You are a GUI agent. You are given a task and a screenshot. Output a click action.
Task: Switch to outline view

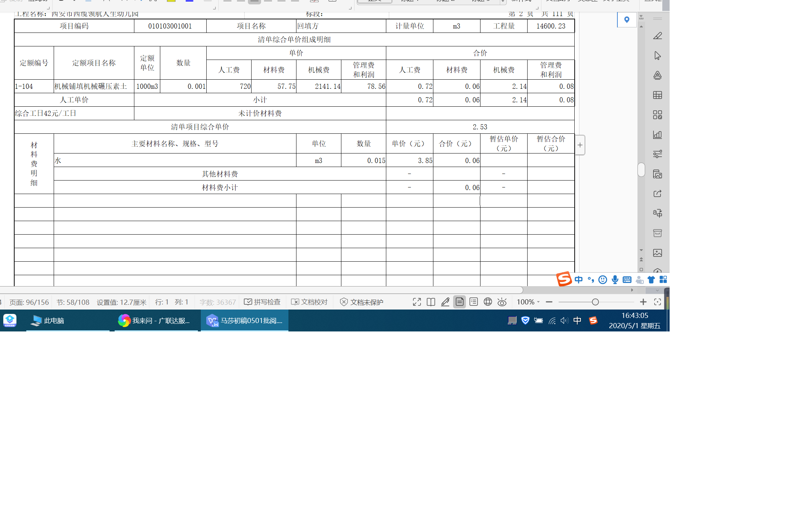pyautogui.click(x=474, y=302)
